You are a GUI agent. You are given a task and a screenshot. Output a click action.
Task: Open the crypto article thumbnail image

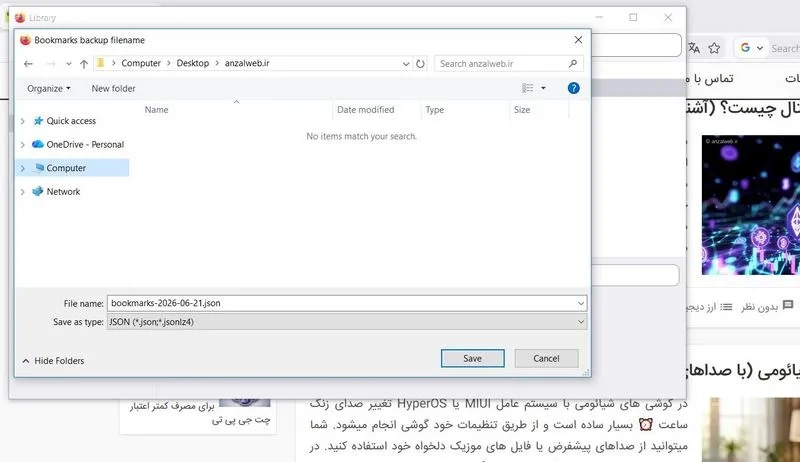(751, 205)
